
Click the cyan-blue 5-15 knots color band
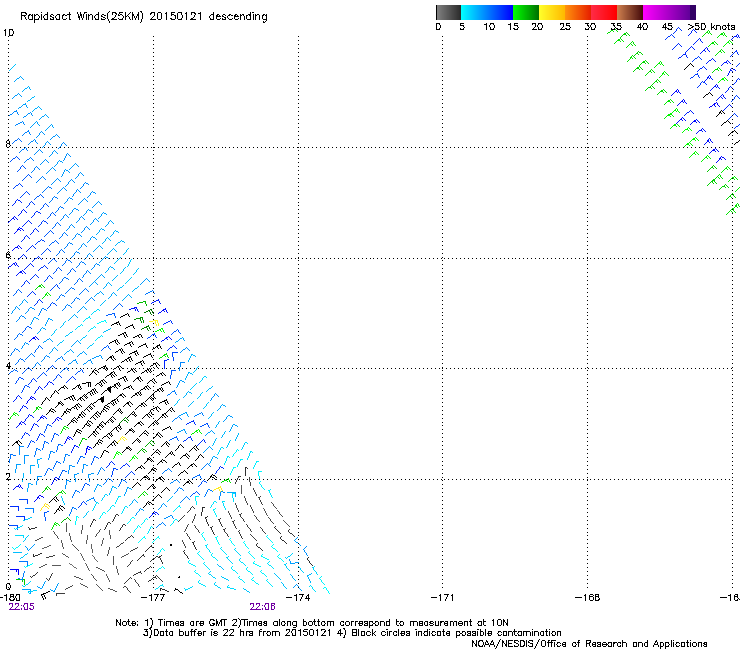pos(487,12)
